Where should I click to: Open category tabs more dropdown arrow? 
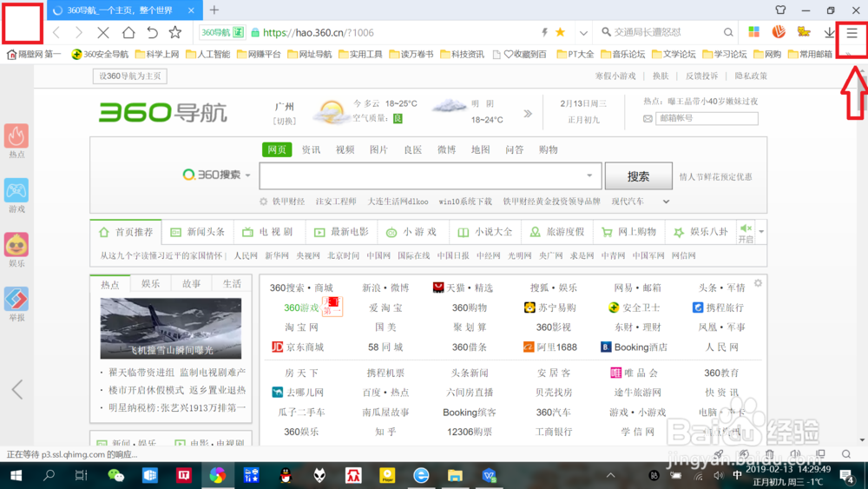pyautogui.click(x=761, y=232)
